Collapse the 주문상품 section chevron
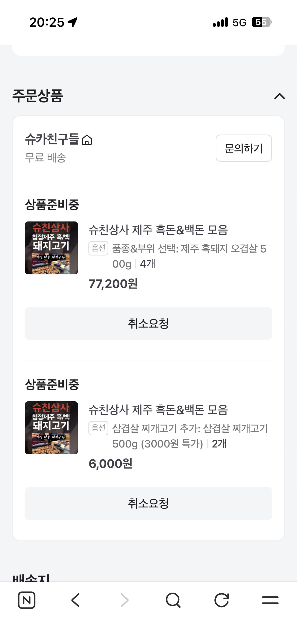Image resolution: width=297 pixels, height=644 pixels. 279,96
